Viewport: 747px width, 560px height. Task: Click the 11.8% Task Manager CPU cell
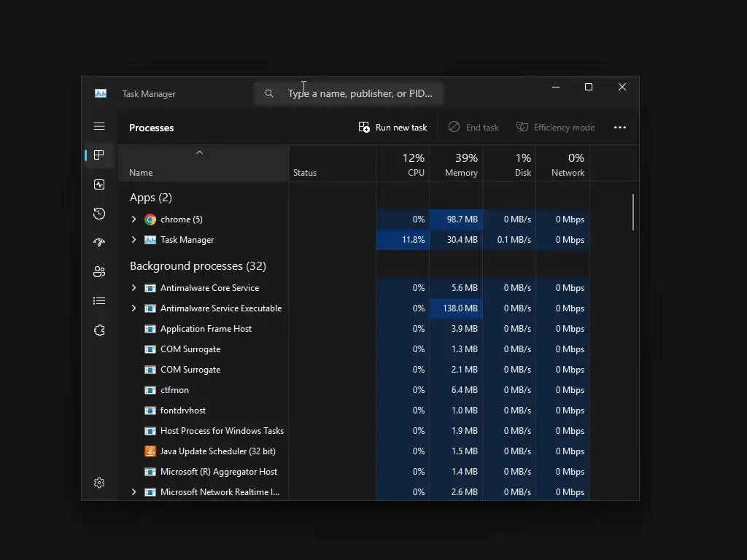tap(403, 240)
